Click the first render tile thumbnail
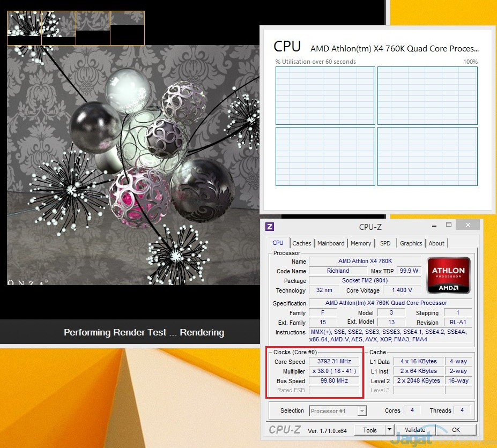This screenshot has height=448, width=497. [x=24, y=28]
